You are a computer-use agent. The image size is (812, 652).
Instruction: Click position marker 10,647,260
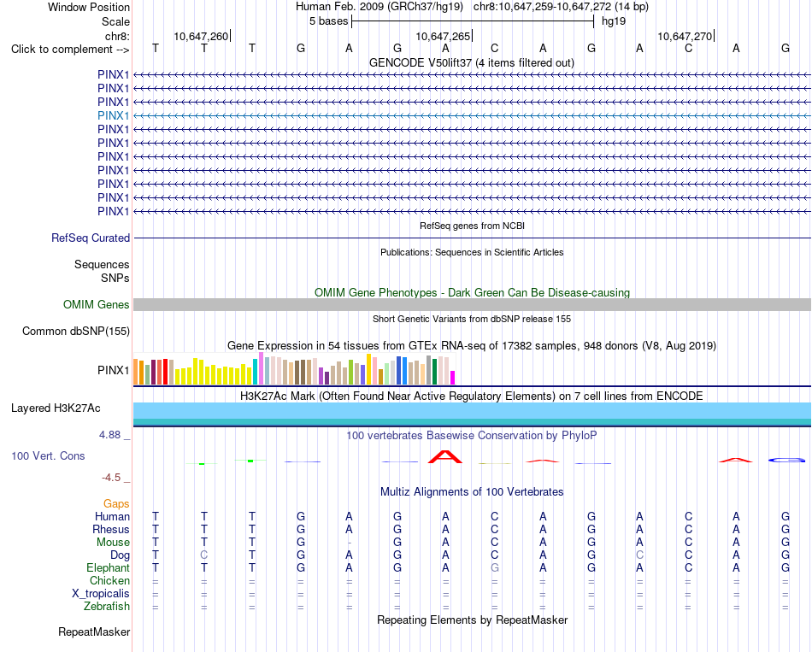[x=201, y=36]
